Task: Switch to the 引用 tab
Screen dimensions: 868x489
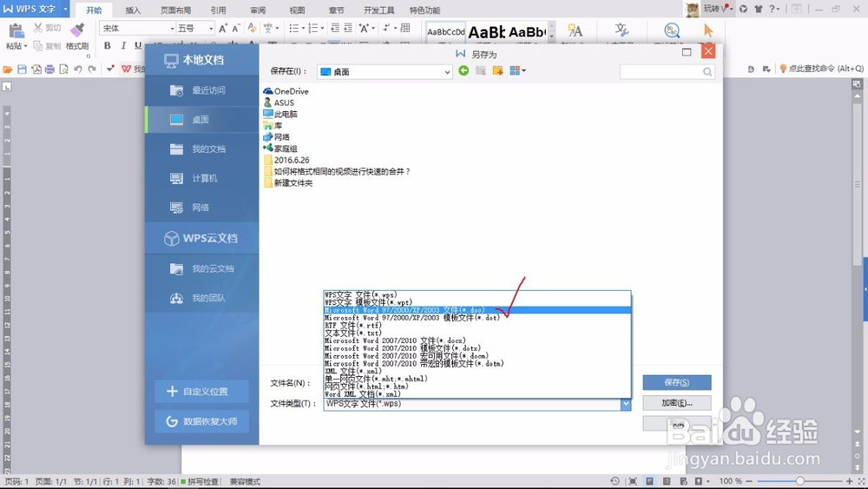Action: point(218,10)
